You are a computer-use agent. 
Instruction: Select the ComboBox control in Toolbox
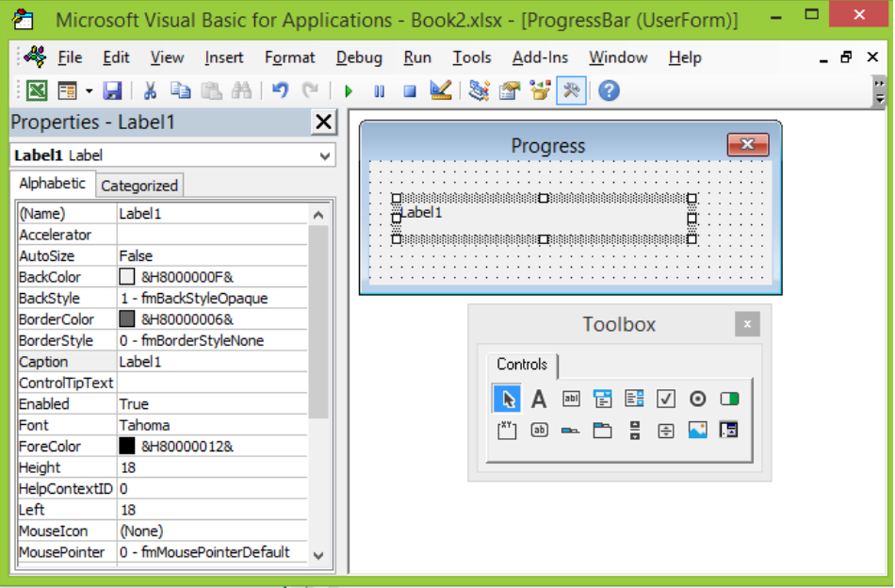pos(602,399)
